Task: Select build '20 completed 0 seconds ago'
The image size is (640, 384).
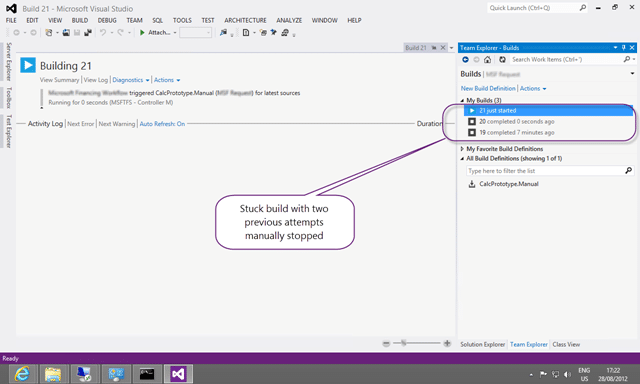Action: click(548, 122)
